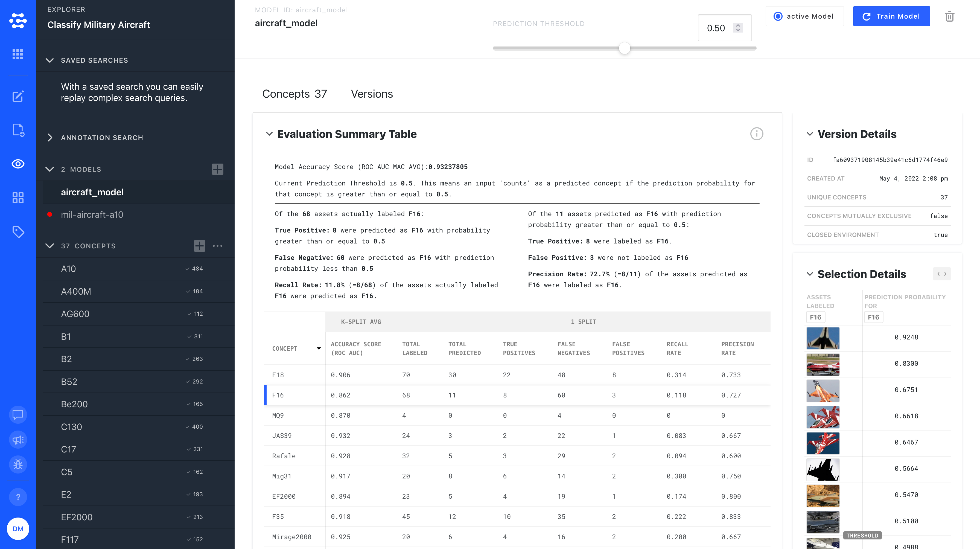Viewport: 980px width, 549px height.
Task: Go to previous selection detail arrow
Action: pyautogui.click(x=938, y=274)
